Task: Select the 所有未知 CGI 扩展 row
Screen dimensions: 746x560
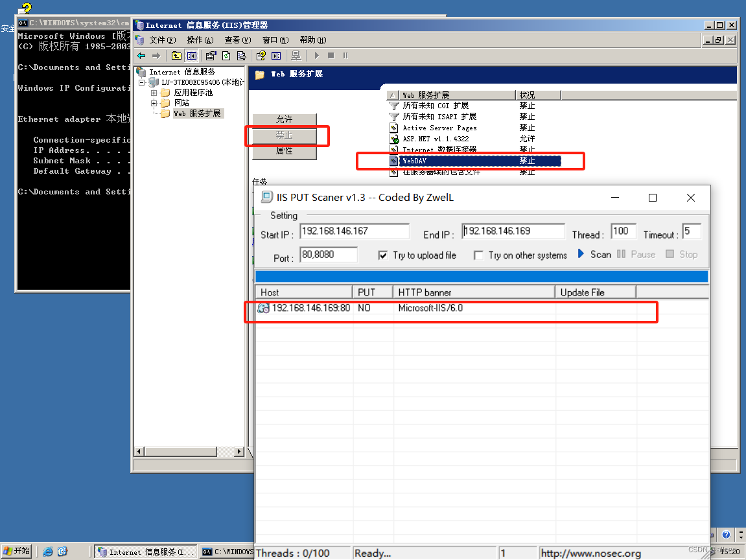Action: click(x=475, y=106)
